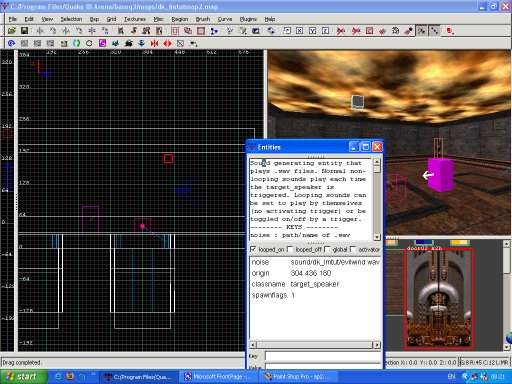Toggle the pressed free-scale toolbar button
Screen dimensions: 512x384
click(434, 31)
